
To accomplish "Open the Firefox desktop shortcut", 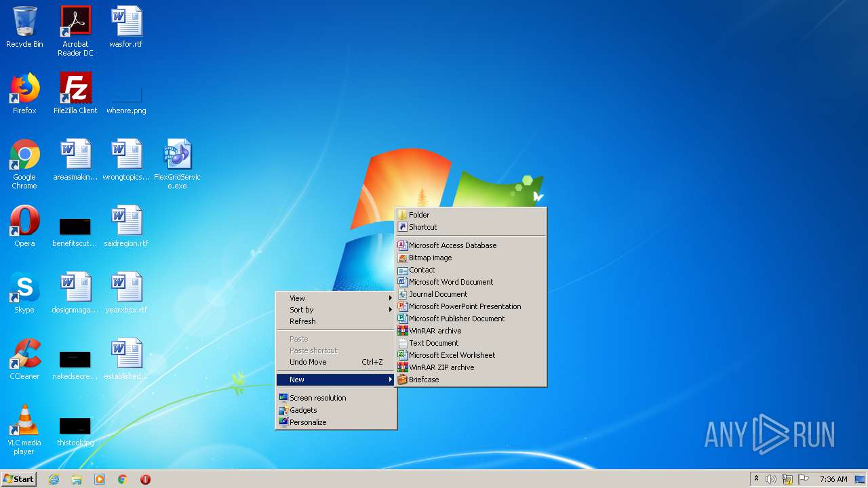I will (24, 94).
